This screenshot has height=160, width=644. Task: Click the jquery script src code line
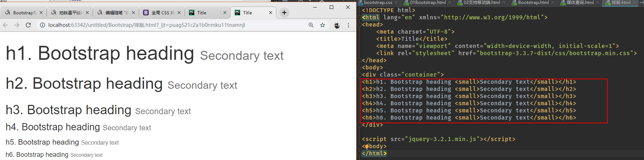tap(438, 139)
